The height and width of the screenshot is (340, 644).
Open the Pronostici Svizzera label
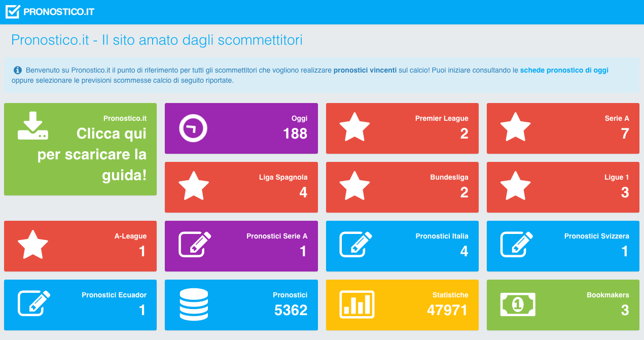tap(597, 236)
